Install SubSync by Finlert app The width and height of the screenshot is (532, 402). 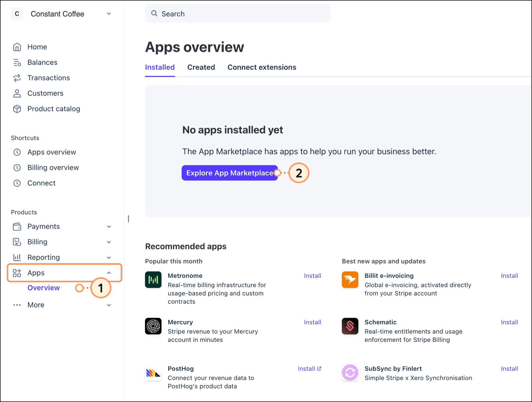click(x=509, y=369)
